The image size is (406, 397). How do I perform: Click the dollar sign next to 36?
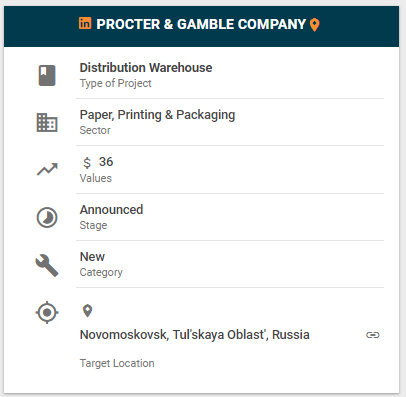[87, 163]
